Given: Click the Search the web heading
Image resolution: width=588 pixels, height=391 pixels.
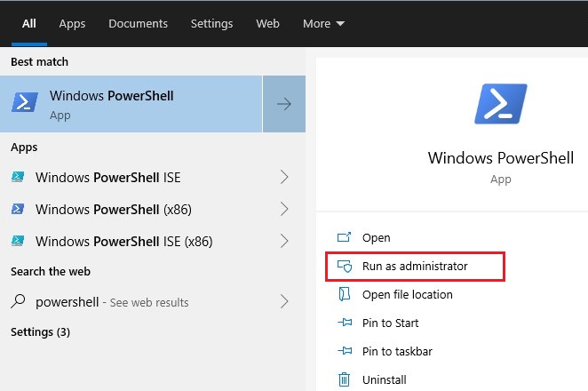Looking at the screenshot, I should click(51, 271).
